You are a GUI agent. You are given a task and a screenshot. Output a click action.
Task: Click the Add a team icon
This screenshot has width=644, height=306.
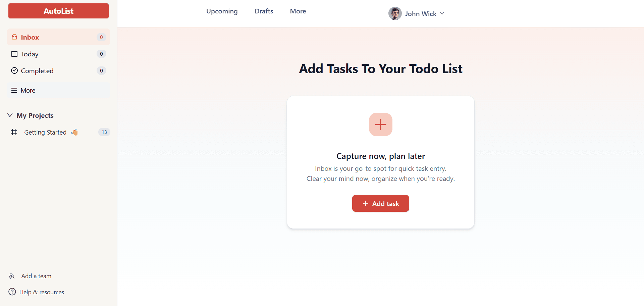(12, 276)
